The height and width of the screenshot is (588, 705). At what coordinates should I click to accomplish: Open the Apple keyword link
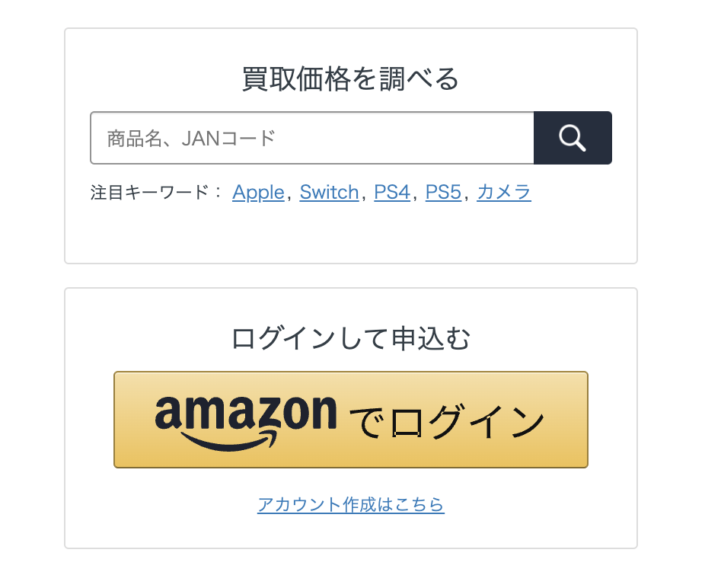pos(258,193)
